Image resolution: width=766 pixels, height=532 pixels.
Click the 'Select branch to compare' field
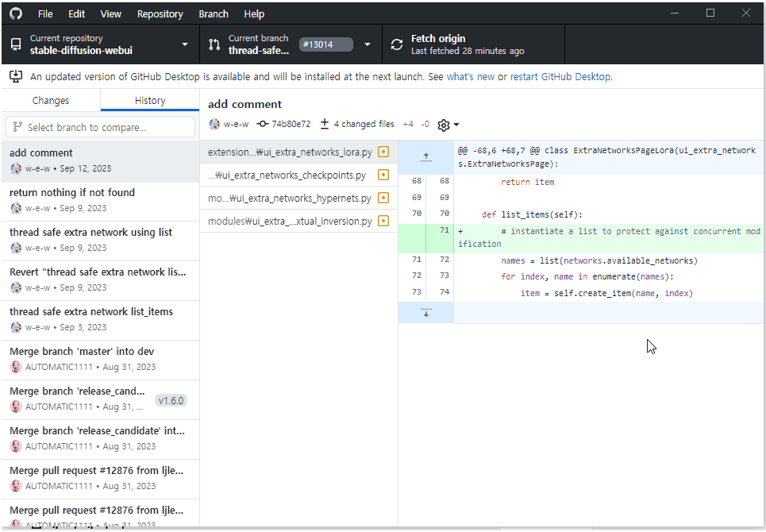click(100, 127)
